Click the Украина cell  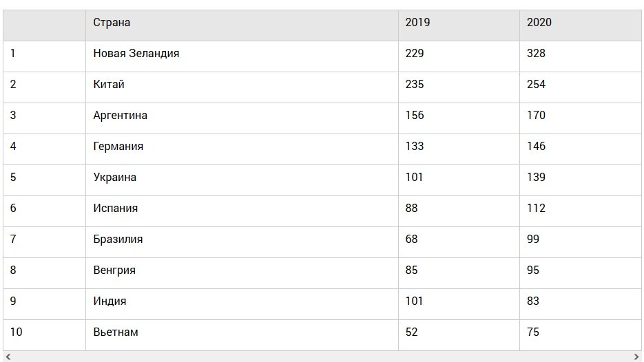(x=115, y=178)
